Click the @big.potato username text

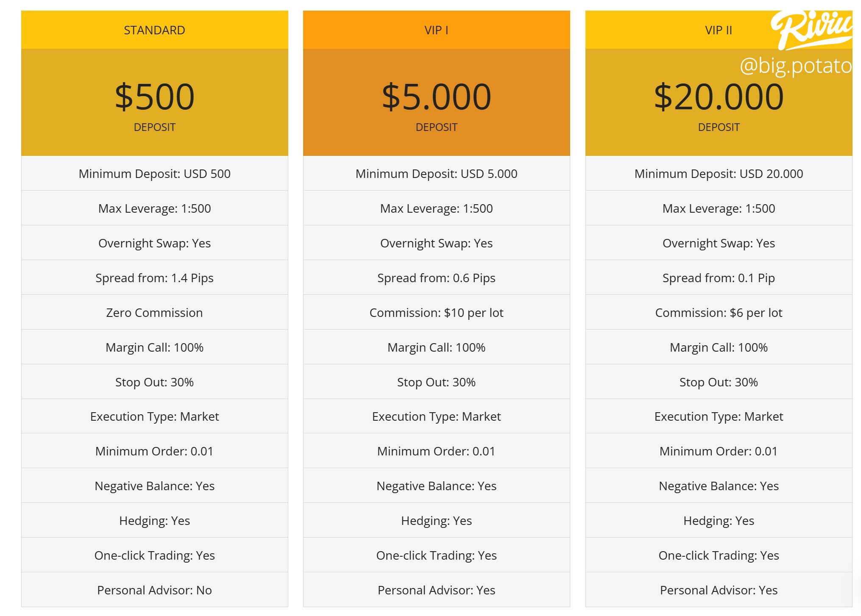click(795, 66)
